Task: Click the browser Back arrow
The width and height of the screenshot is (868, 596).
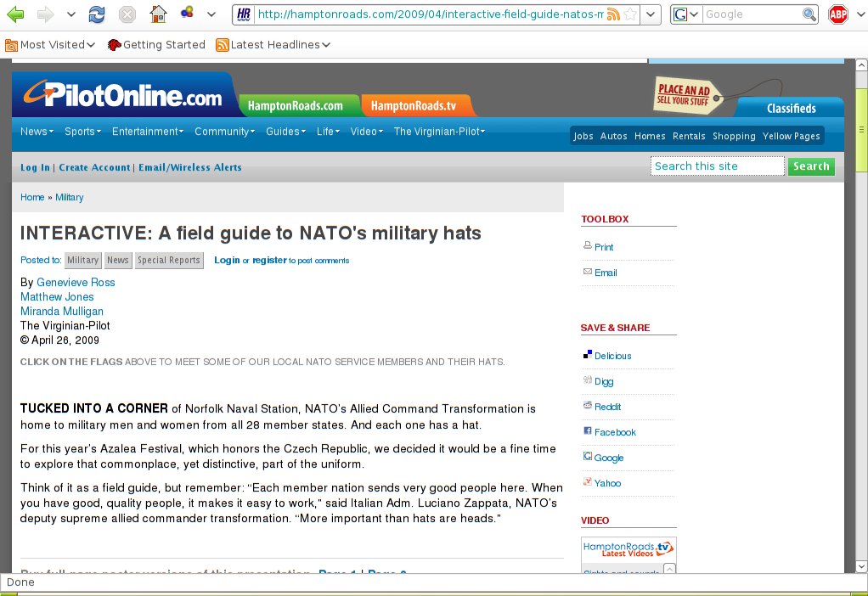Action: coord(15,14)
